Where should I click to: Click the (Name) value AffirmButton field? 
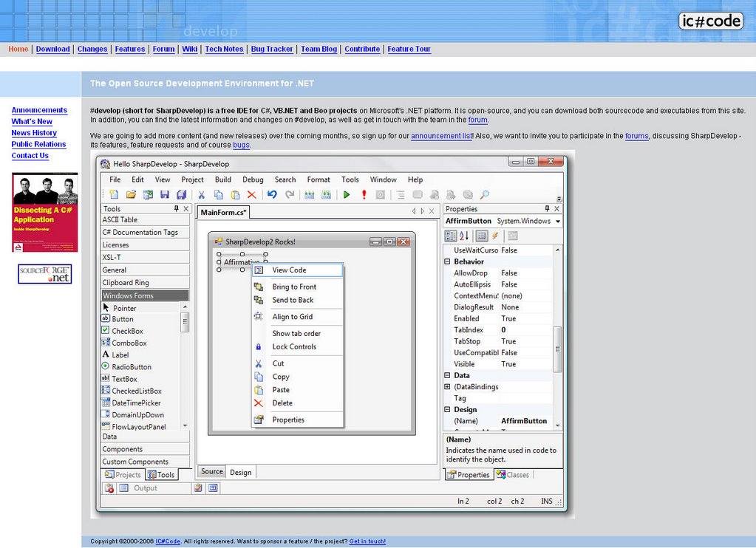(x=526, y=421)
